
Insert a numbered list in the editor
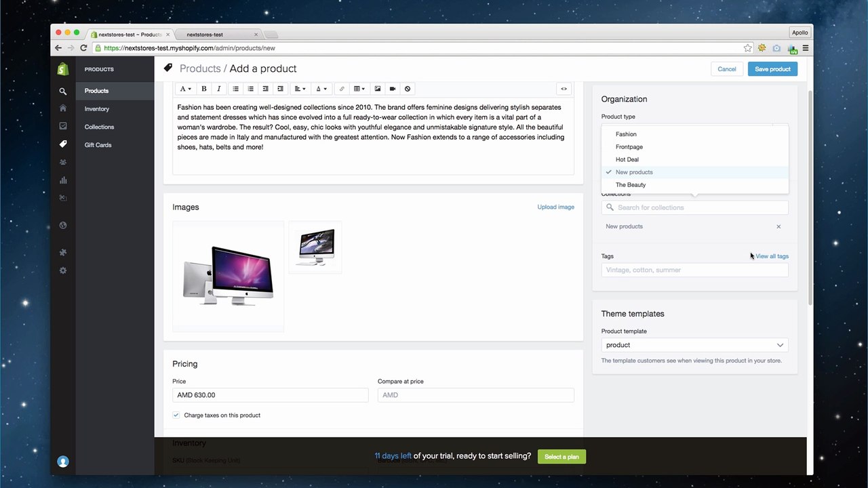click(250, 89)
